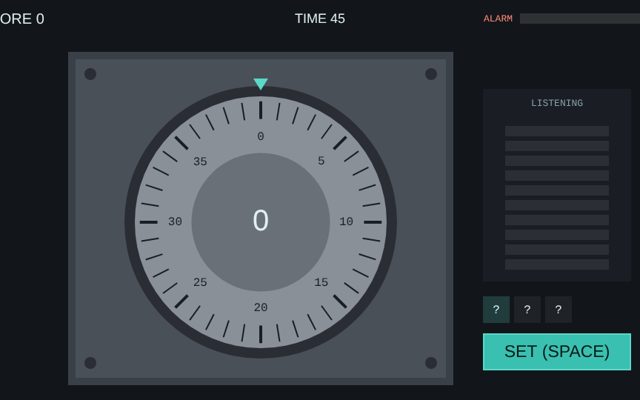Click the bottom bar of the listening meter
The image size is (640, 400).
pos(557,264)
